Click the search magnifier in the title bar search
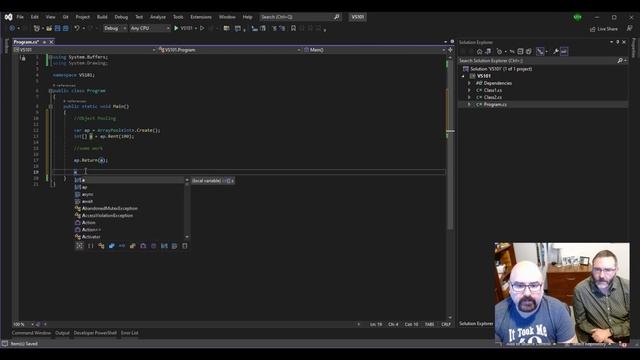Viewport: 640px width, 360px height. pos(337,17)
